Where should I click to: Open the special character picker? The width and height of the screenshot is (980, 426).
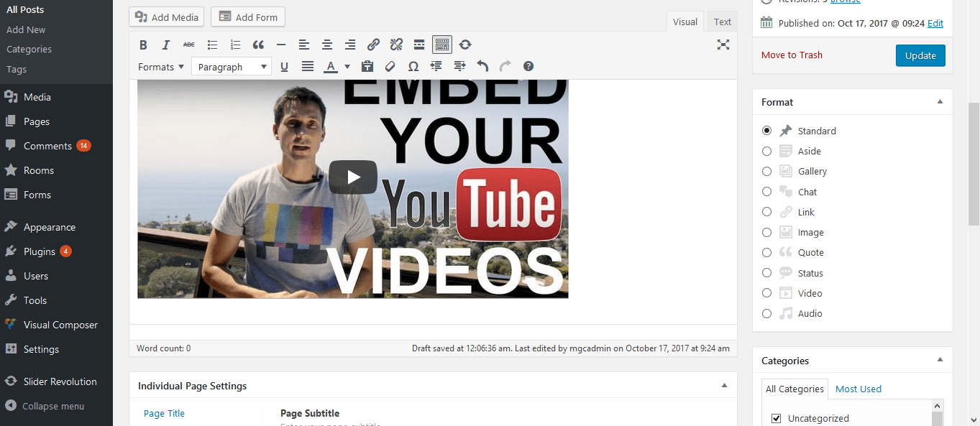(x=413, y=66)
